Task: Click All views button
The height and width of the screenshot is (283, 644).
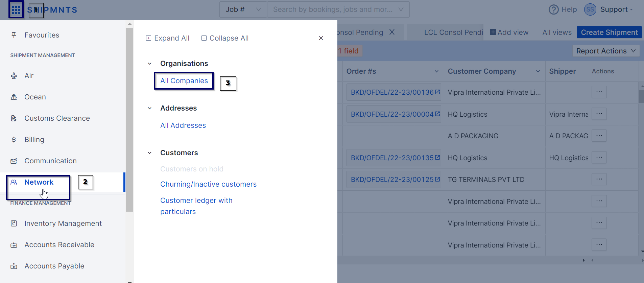Action: (557, 32)
